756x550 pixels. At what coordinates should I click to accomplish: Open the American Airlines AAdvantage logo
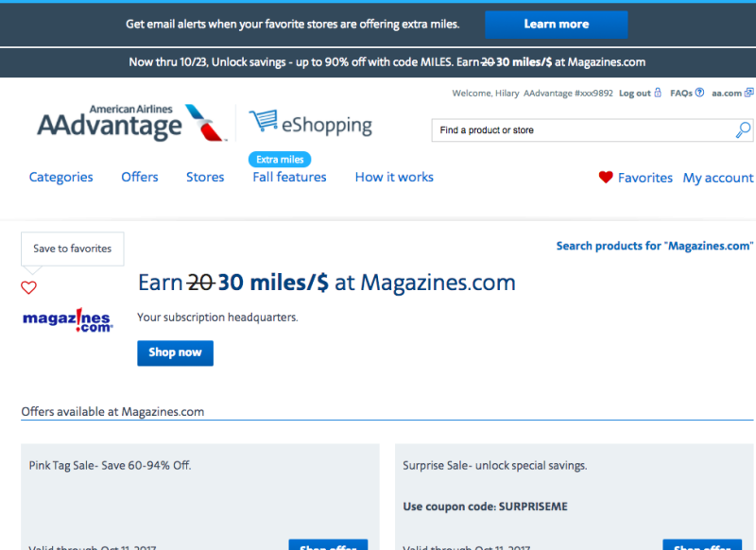tap(131, 123)
